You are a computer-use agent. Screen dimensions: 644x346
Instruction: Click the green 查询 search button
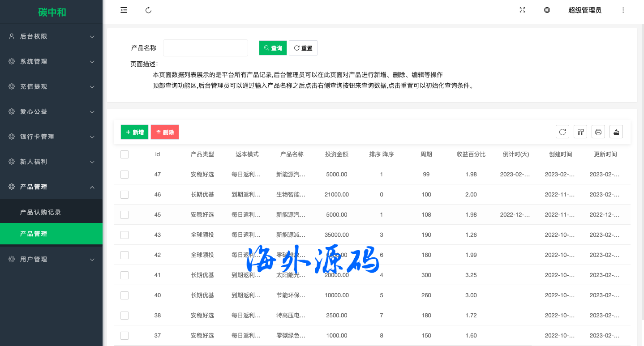click(x=273, y=48)
